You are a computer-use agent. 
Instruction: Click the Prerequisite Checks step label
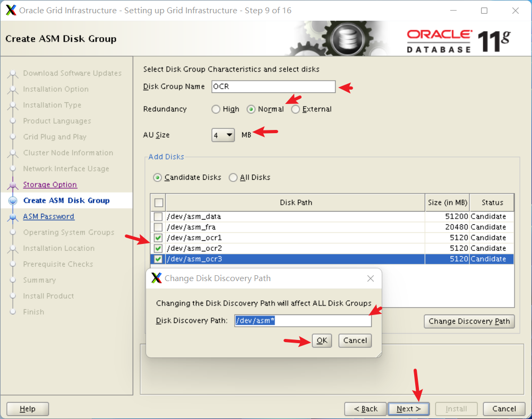[58, 265]
